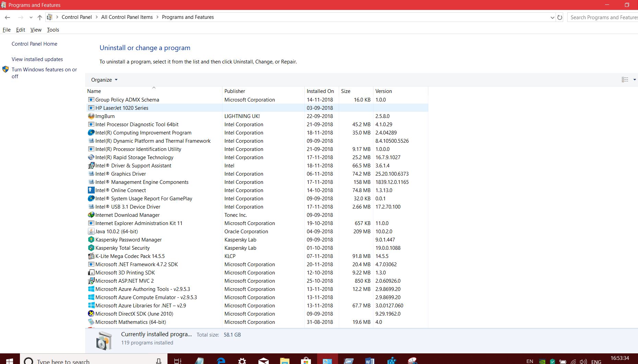Sort by the Installed On column header
The width and height of the screenshot is (638, 364).
point(322,91)
